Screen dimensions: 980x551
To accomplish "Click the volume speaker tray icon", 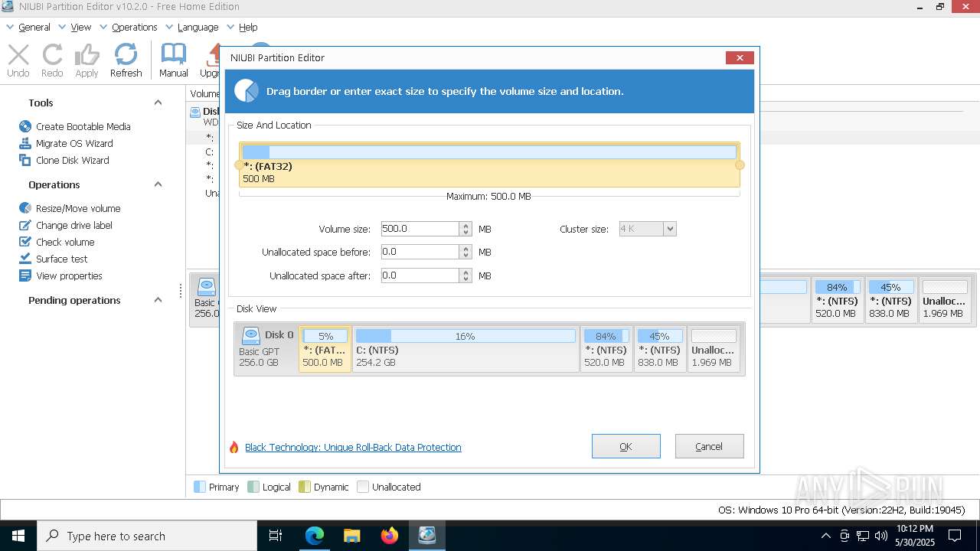I will [881, 536].
